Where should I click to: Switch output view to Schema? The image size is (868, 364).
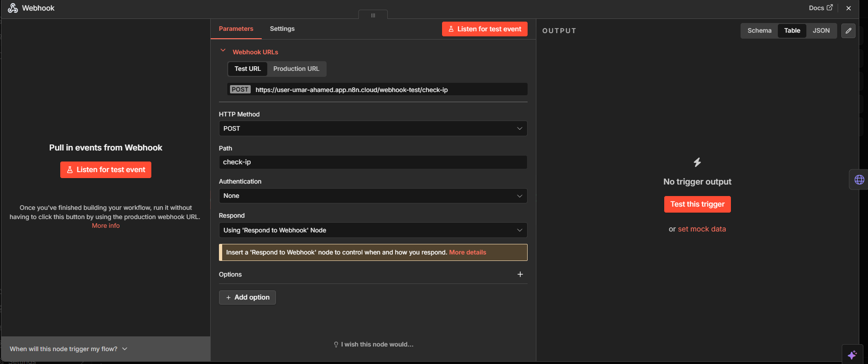click(x=759, y=30)
